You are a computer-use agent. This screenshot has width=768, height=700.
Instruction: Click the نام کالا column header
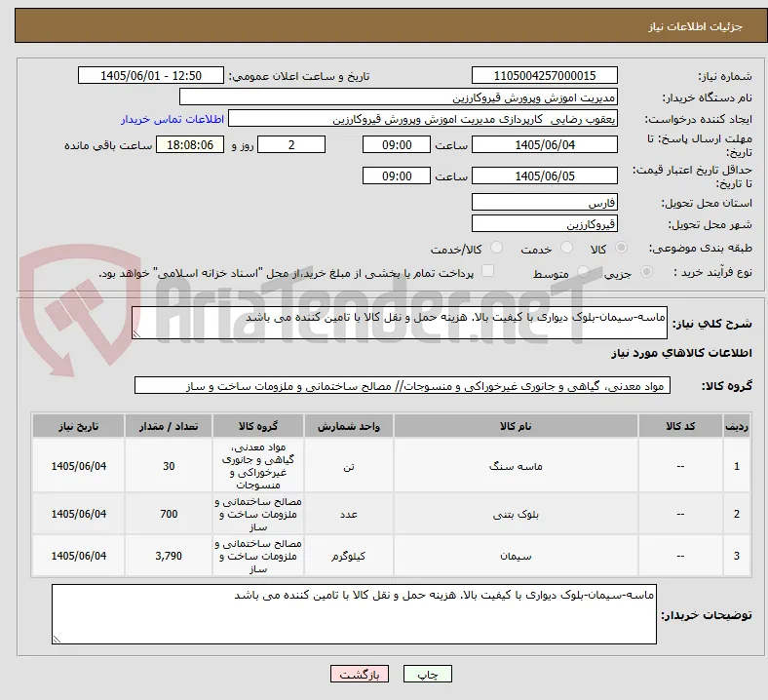tap(516, 426)
